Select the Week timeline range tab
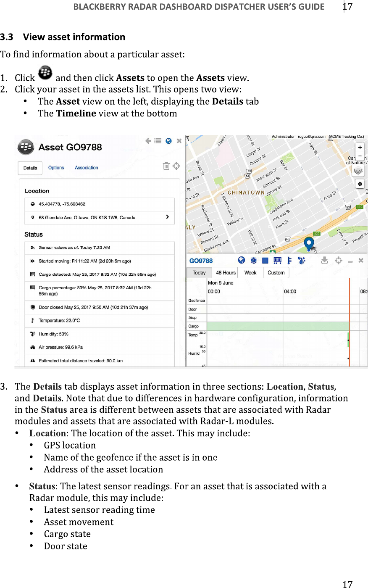Image resolution: width=368 pixels, height=588 pixels. (250, 273)
